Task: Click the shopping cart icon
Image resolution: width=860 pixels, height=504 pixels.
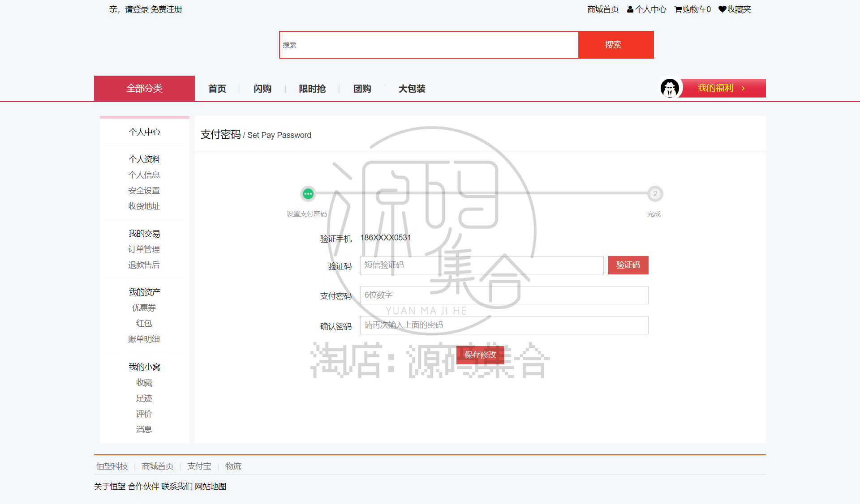Action: click(x=678, y=9)
